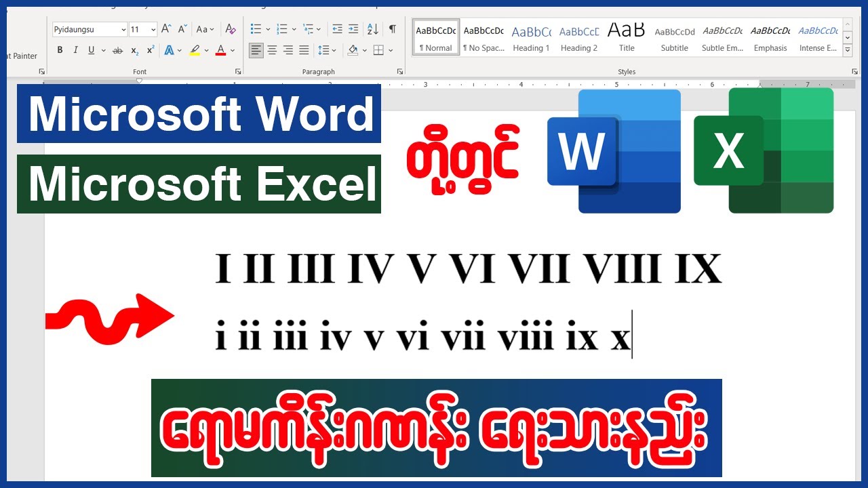Justify the text
The image size is (868, 488).
point(304,50)
